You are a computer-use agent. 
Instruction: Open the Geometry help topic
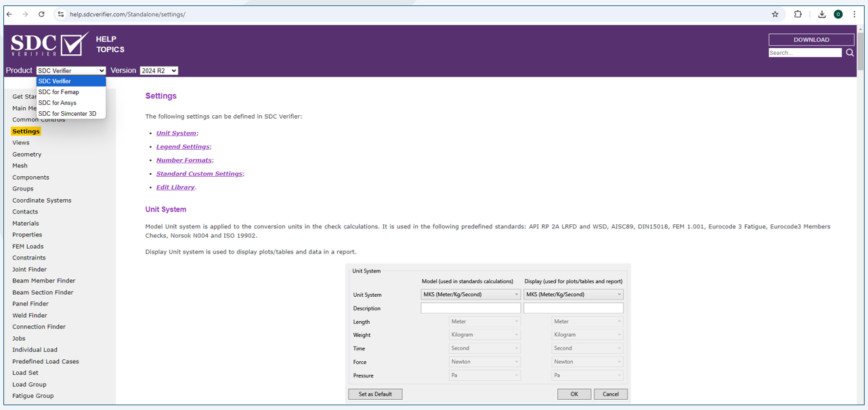[x=27, y=155]
